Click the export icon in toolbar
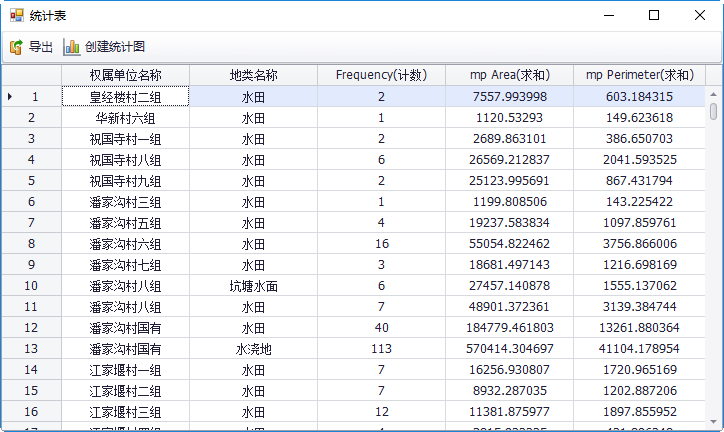The width and height of the screenshot is (724, 432). point(16,47)
